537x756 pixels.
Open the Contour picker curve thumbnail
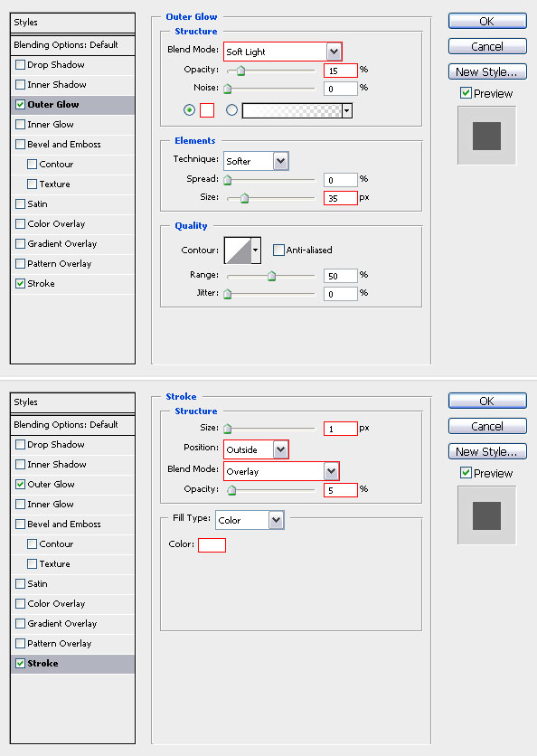[x=238, y=250]
